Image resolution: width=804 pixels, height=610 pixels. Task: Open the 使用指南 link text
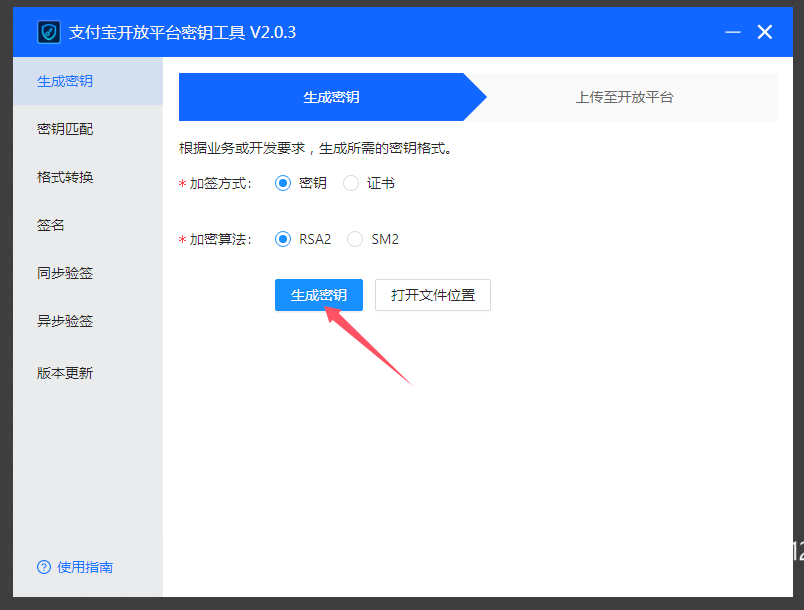[85, 567]
